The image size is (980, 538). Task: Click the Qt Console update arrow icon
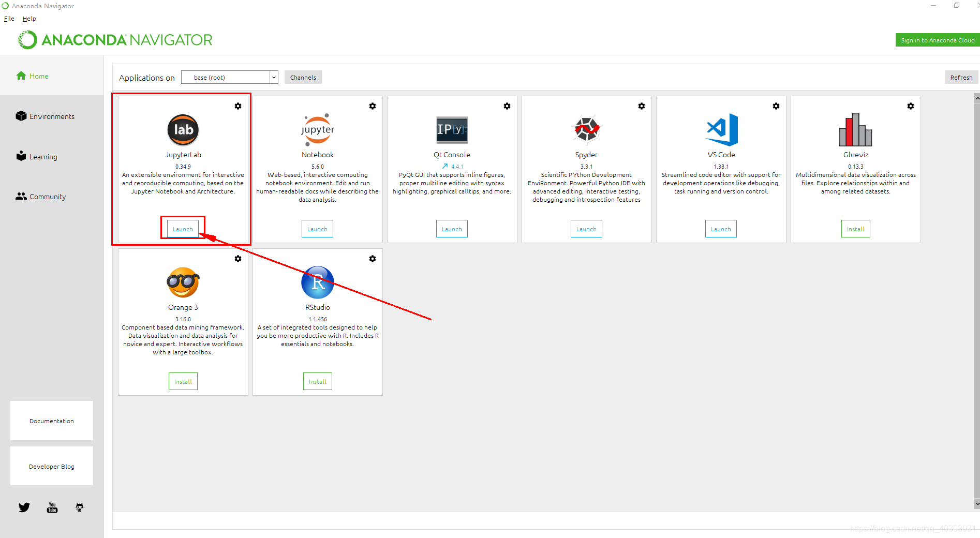click(x=445, y=167)
